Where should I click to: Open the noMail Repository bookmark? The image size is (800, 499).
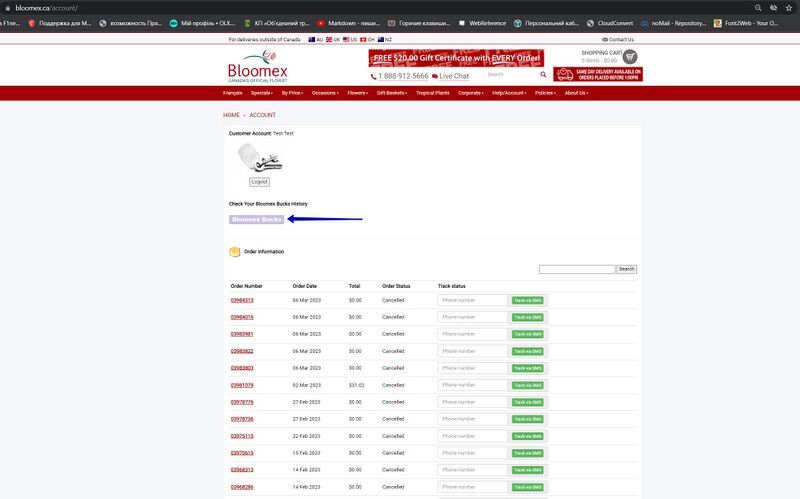point(673,23)
